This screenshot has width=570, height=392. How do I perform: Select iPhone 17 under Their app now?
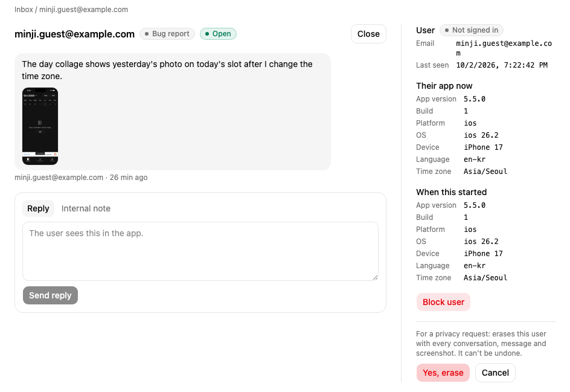(x=483, y=147)
